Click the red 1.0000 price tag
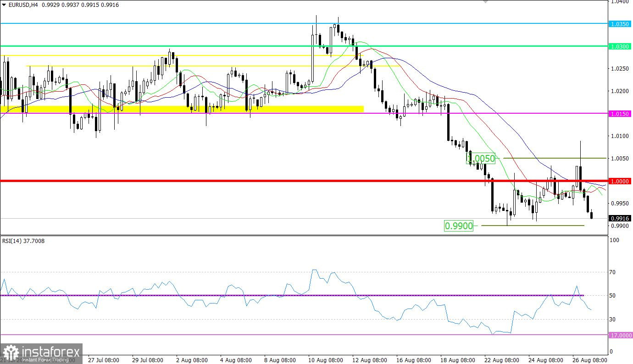Image resolution: width=633 pixels, height=364 pixels. pos(620,181)
